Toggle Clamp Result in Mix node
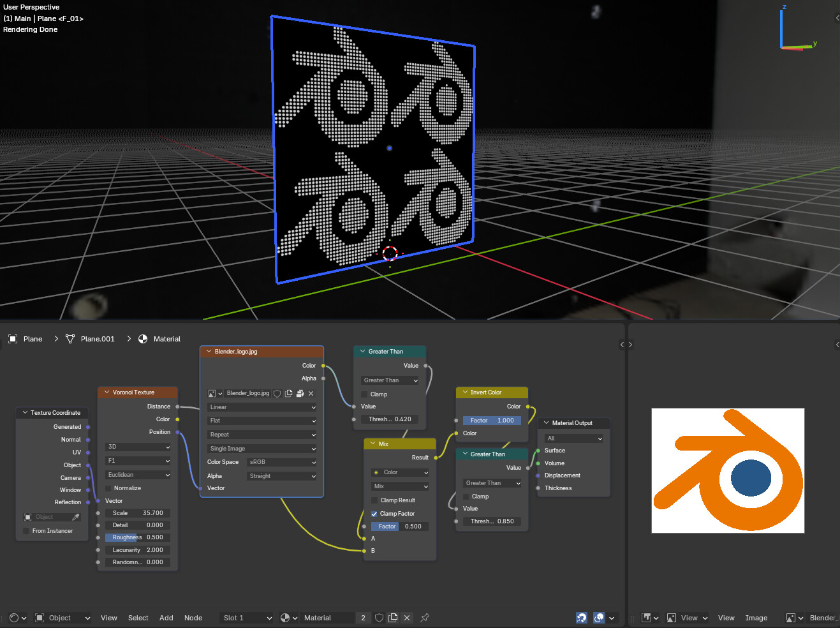 tap(374, 500)
